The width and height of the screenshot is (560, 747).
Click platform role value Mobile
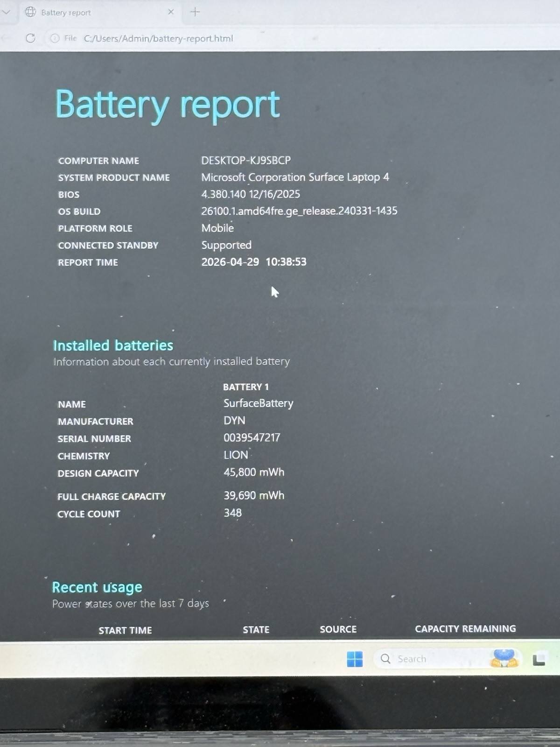[x=217, y=228]
